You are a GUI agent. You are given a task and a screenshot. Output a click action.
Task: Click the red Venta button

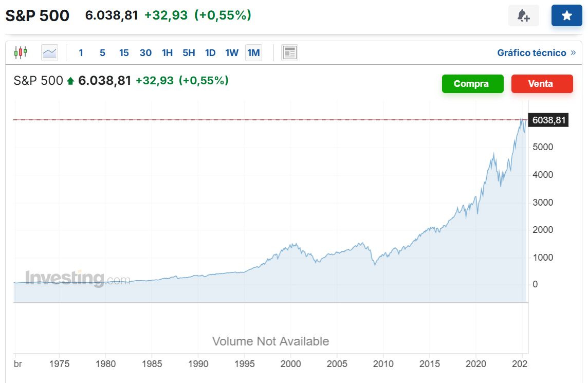pos(542,84)
